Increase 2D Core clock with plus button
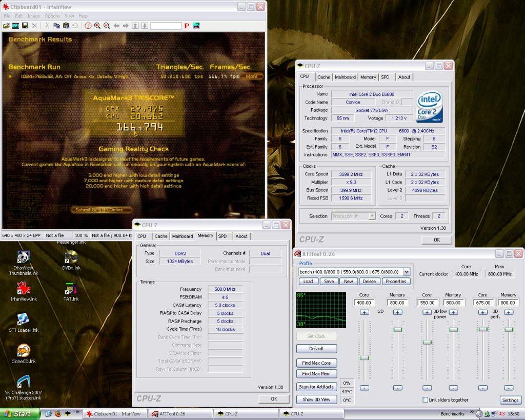Screen dimensions: 525x420 point(365,312)
